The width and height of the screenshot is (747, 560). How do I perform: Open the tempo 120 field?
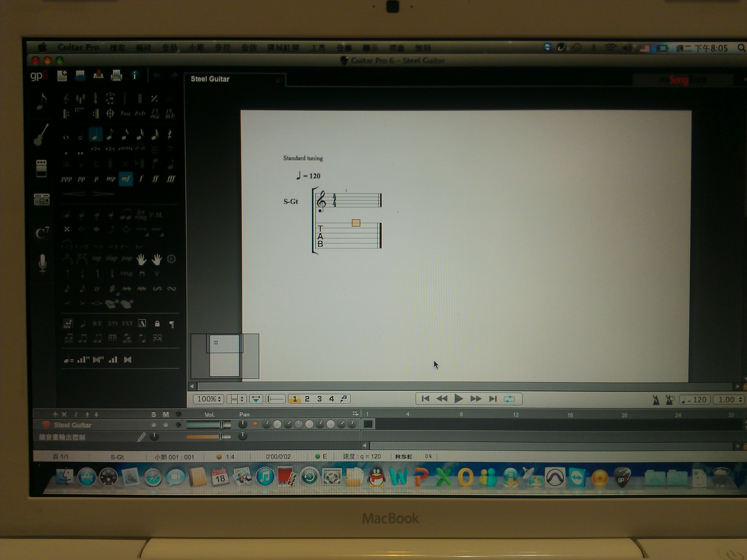click(694, 400)
